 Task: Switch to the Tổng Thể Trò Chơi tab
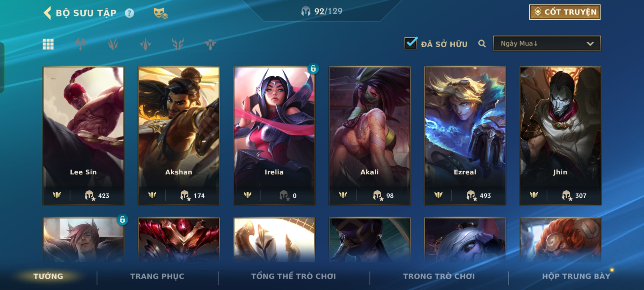pyautogui.click(x=294, y=276)
